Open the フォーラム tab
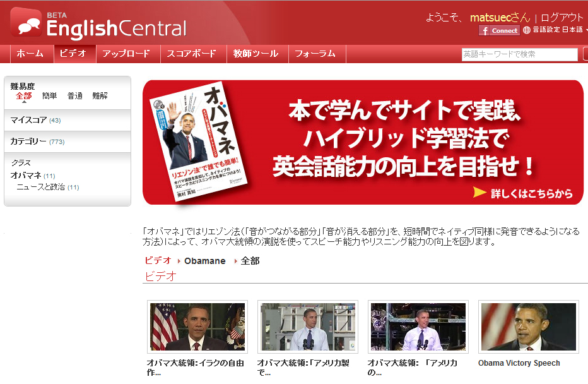 [317, 54]
